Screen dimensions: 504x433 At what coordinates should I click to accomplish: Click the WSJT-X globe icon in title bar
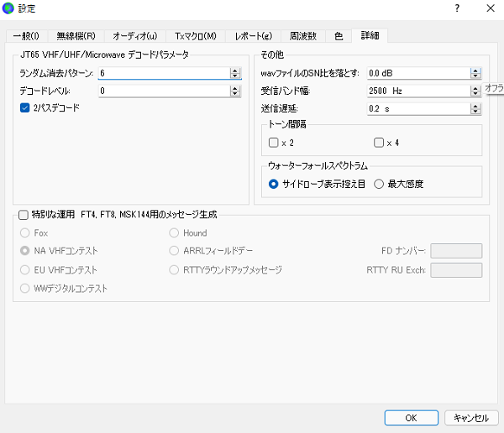pyautogui.click(x=9, y=8)
